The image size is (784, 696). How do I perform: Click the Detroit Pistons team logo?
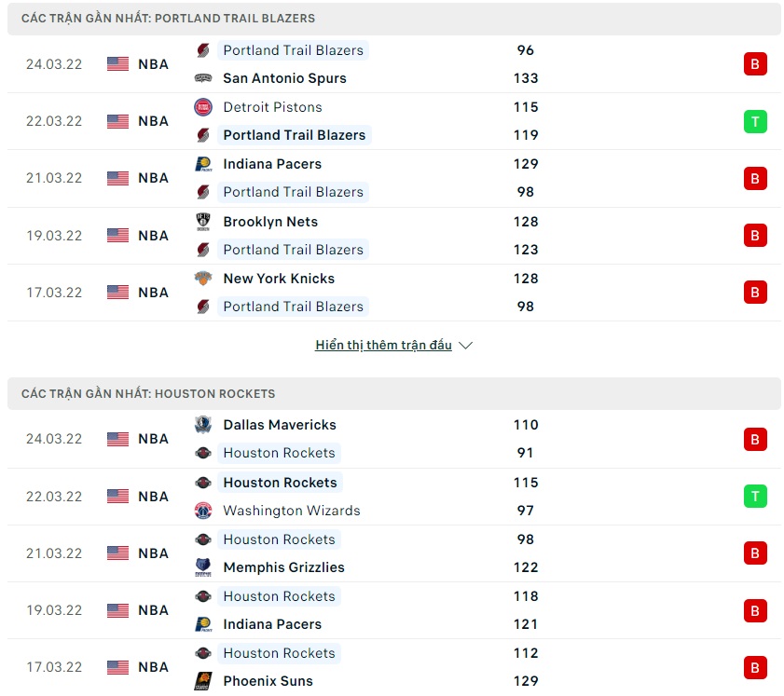pos(203,107)
